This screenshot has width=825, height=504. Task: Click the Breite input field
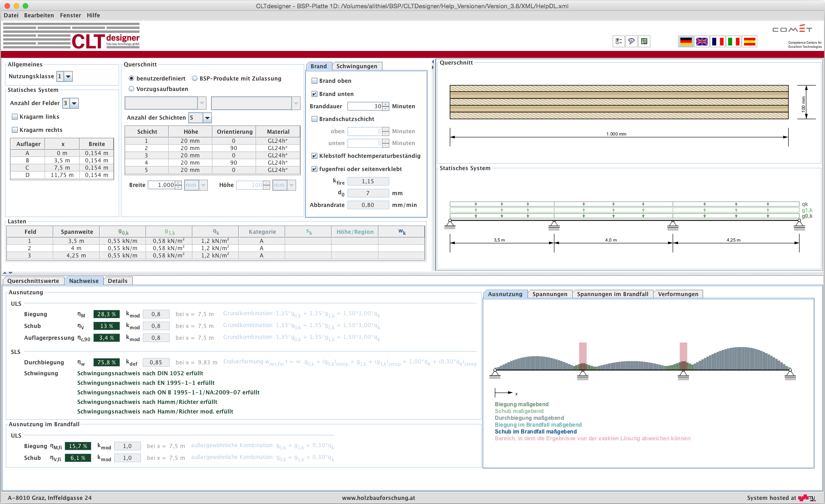(x=161, y=185)
